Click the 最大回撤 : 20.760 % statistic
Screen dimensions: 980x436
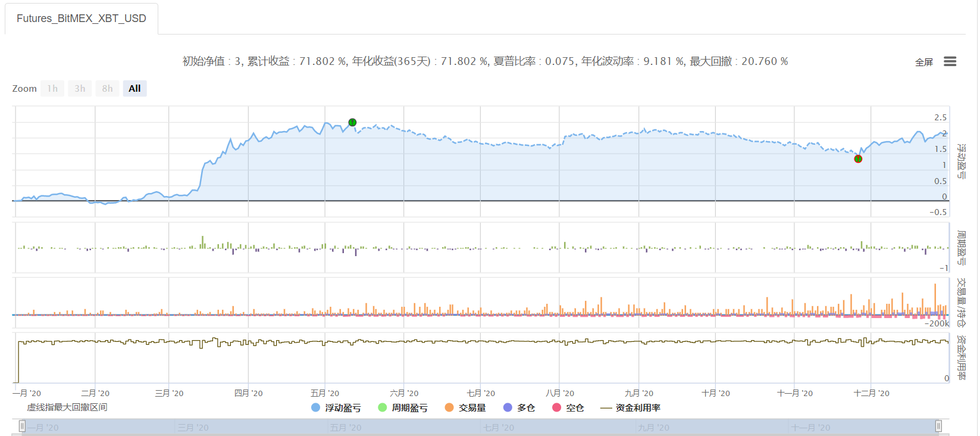[739, 61]
